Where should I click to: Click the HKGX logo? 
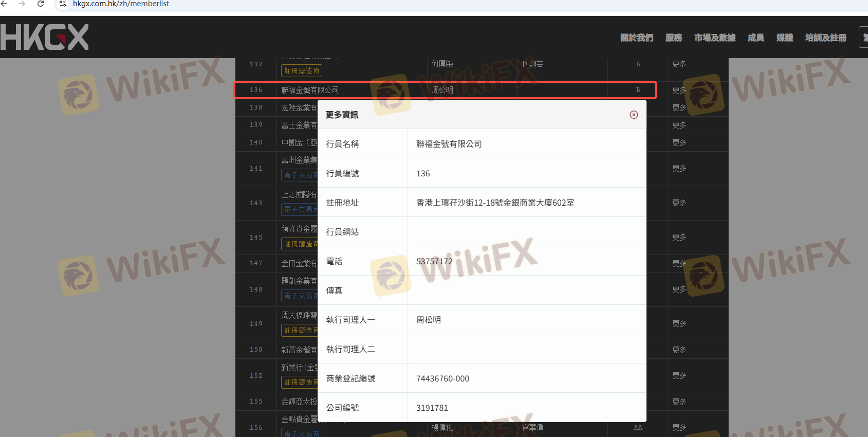(45, 37)
